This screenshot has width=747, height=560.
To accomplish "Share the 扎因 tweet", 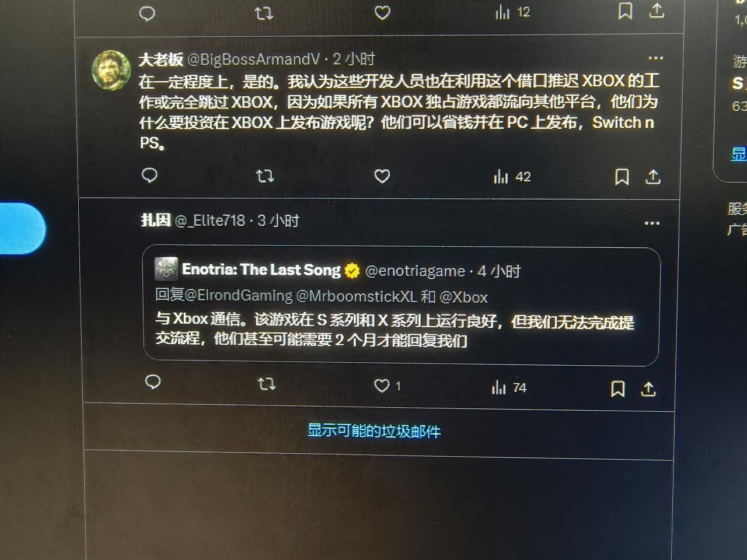I will click(x=648, y=389).
